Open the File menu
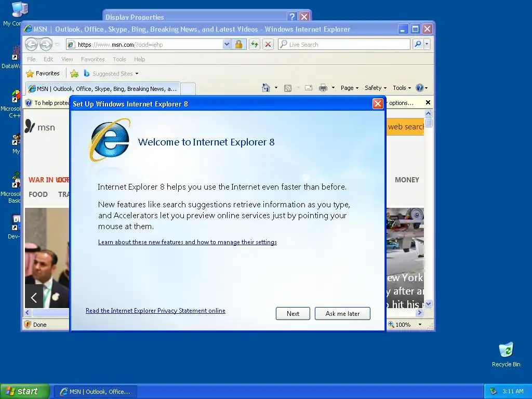The height and width of the screenshot is (399, 532). click(x=31, y=59)
